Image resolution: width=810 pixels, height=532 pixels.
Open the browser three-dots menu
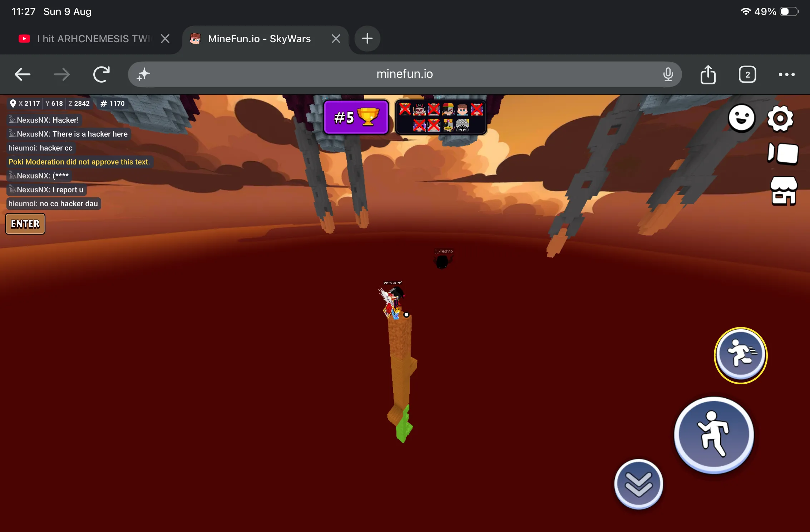click(787, 74)
